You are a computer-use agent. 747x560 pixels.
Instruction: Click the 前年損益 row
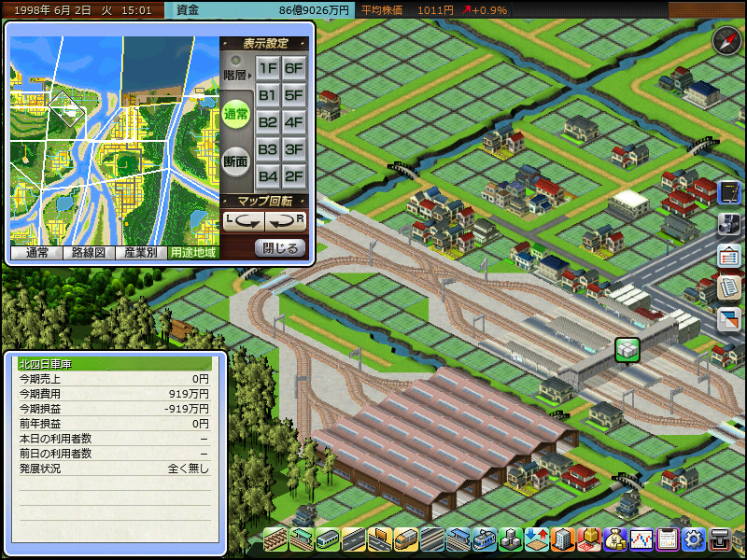pos(114,424)
